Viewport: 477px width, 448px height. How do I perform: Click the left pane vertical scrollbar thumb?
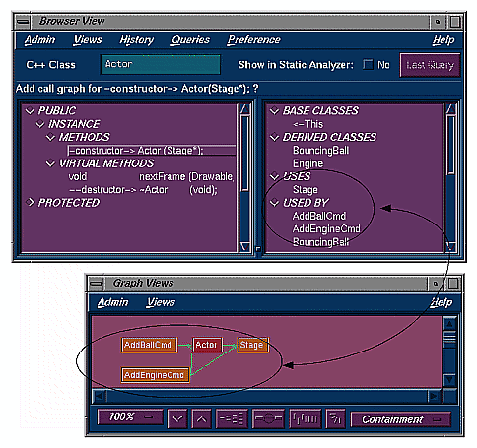coord(244,153)
